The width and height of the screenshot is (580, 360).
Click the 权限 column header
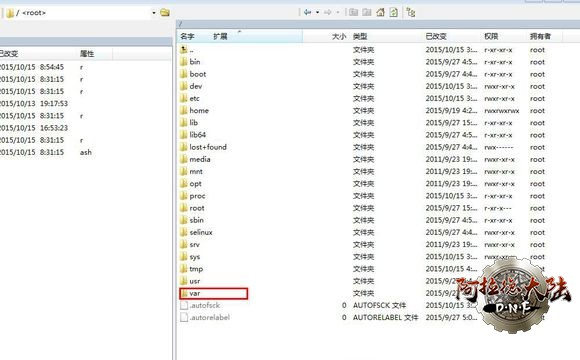tap(491, 36)
